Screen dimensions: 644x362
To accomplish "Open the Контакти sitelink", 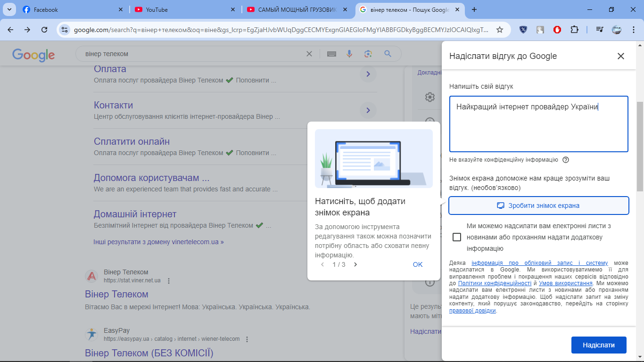I will (x=114, y=105).
